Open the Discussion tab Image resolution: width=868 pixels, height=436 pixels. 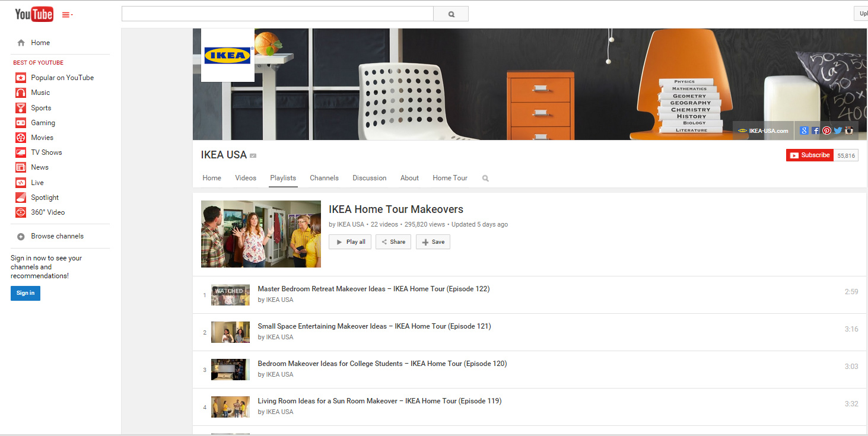369,178
